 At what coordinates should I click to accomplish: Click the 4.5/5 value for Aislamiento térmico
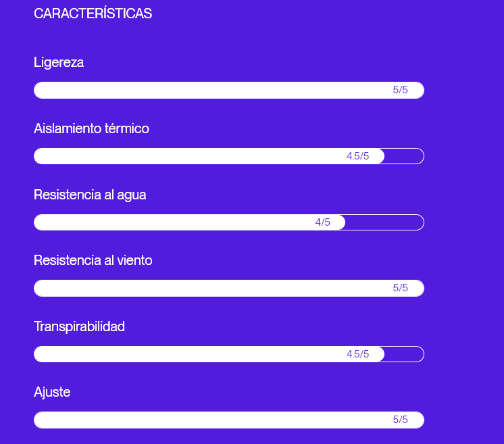(357, 156)
